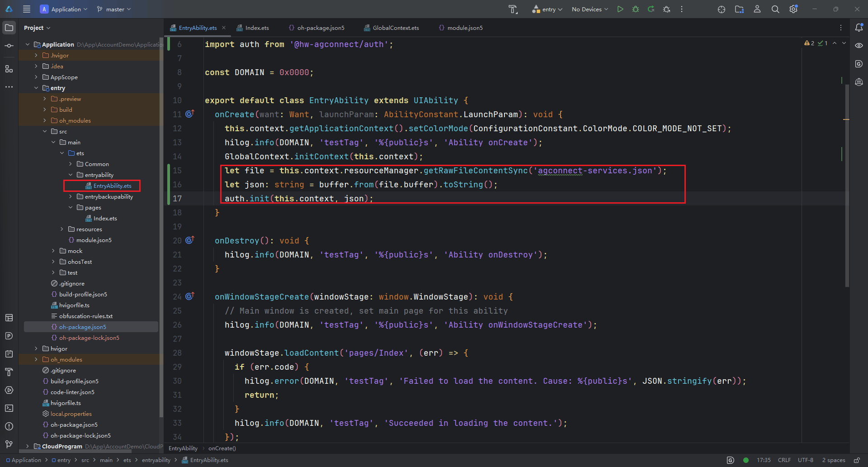Switch to the GlobalContext.ets tab
Image resolution: width=868 pixels, height=467 pixels.
[x=395, y=28]
